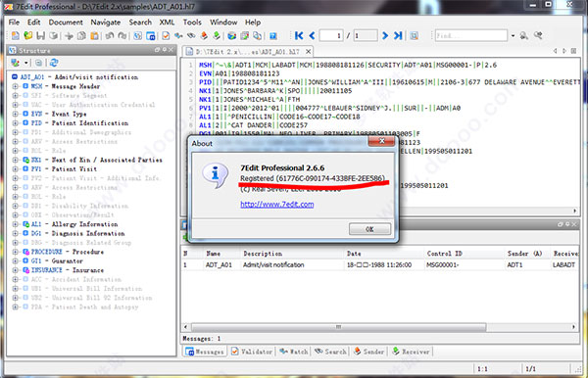Viewport: 588px width, 378px height.
Task: Click the current message number field
Action: tap(331, 35)
